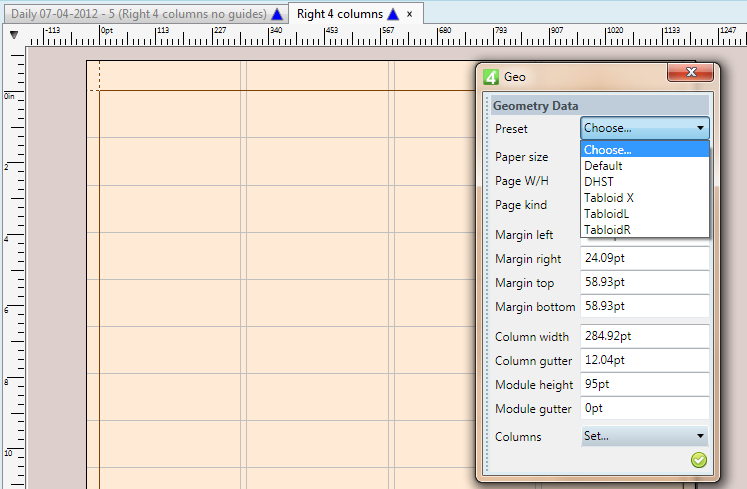Edit the Margin right 24.09pt field
The height and width of the screenshot is (489, 747).
click(645, 258)
